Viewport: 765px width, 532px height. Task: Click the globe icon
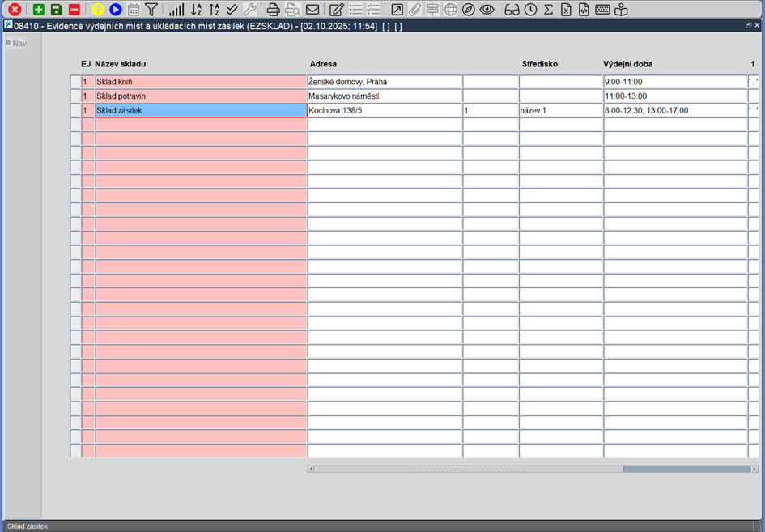tap(451, 9)
